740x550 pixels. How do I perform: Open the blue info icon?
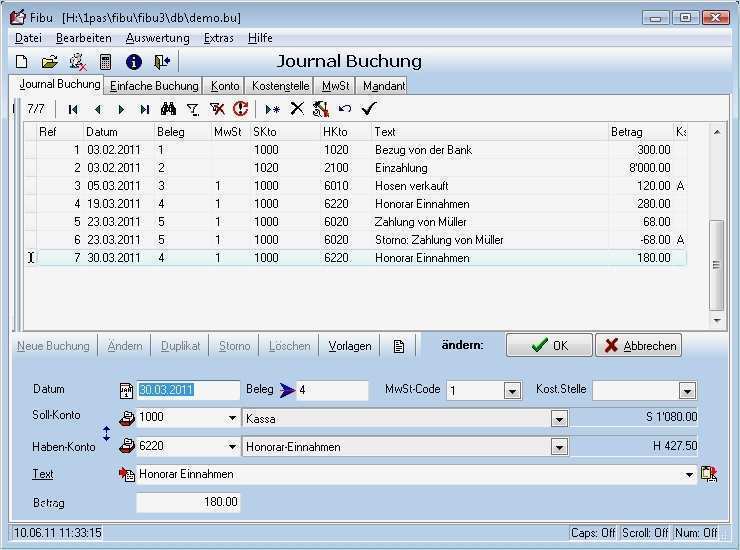point(134,62)
